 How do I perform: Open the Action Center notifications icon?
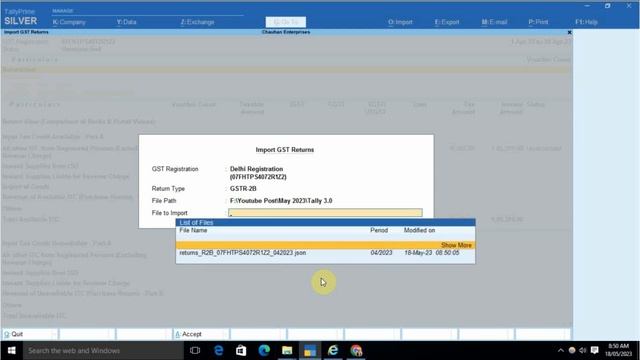tap(595, 351)
